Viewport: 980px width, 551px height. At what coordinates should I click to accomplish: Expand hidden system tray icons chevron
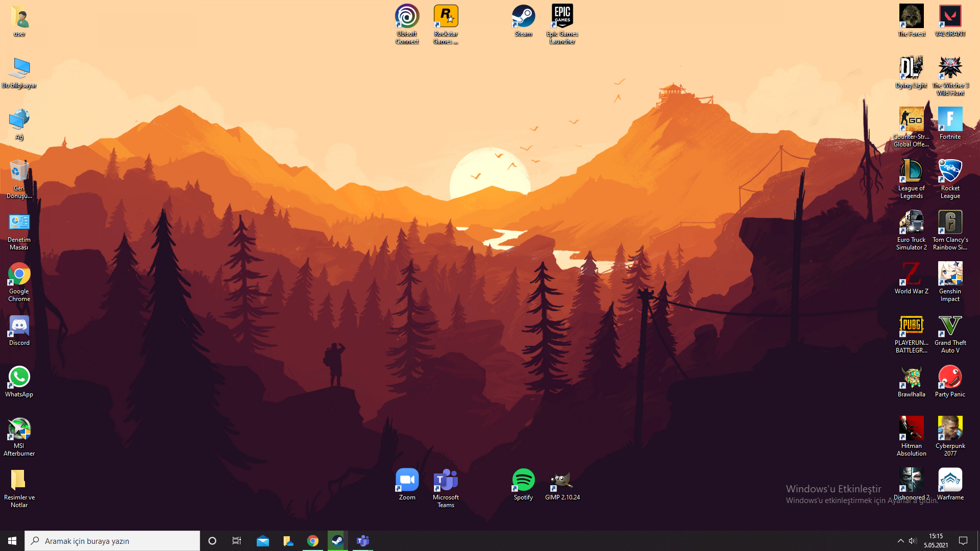pos(900,541)
